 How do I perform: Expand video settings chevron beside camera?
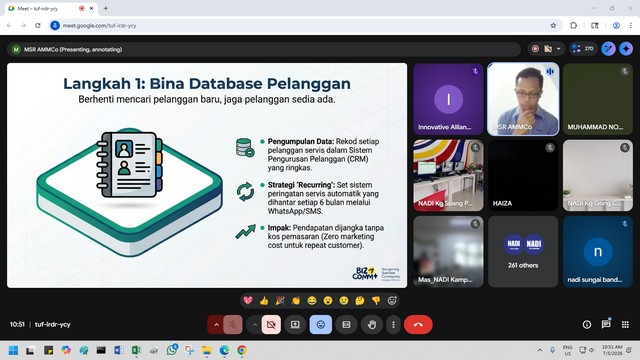254,324
